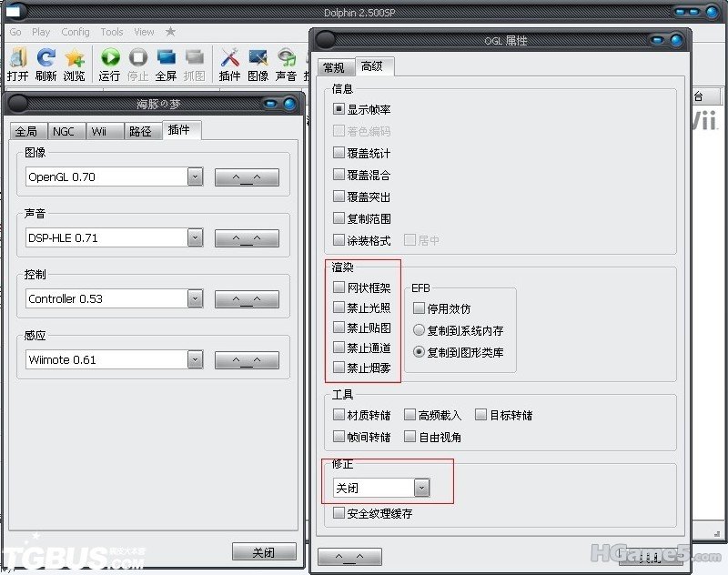The image size is (728, 575).
Task: Switch to the NGC tab
Action: pos(63,131)
